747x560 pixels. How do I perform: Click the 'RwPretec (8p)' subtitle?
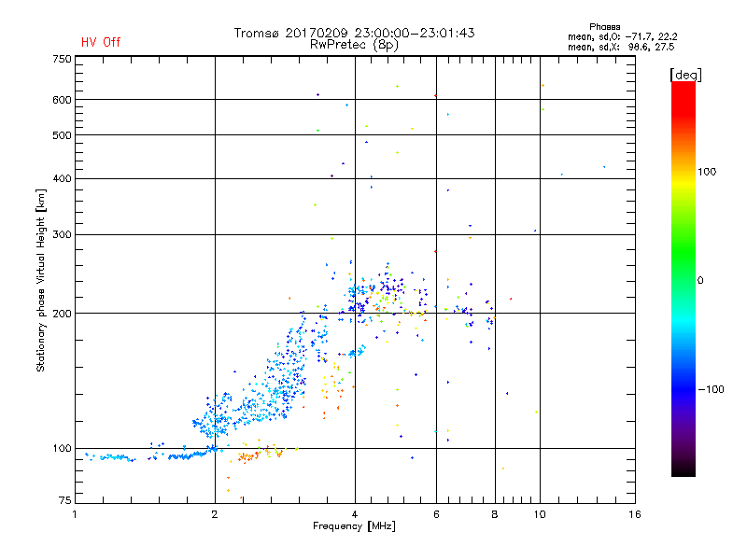point(354,45)
